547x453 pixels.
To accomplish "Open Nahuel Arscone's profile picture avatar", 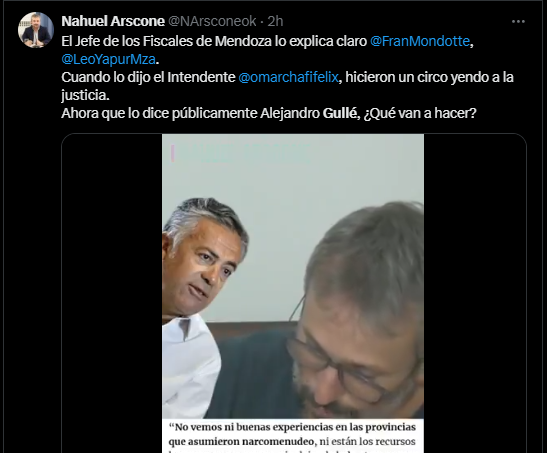I will click(x=36, y=30).
